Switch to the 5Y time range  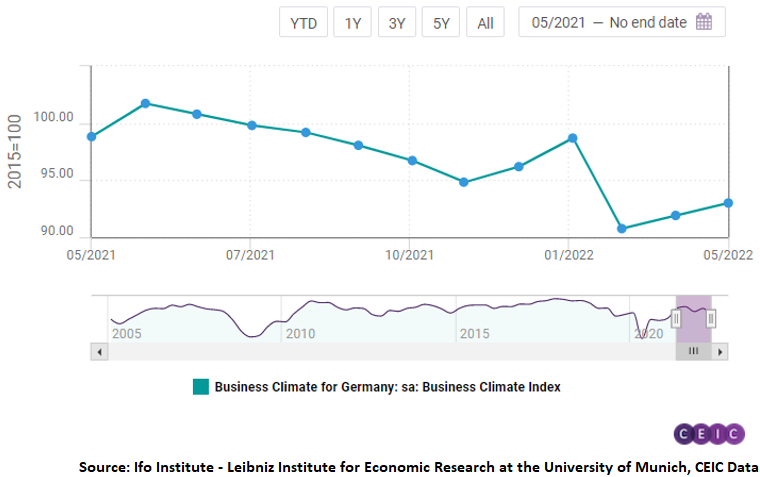point(441,23)
